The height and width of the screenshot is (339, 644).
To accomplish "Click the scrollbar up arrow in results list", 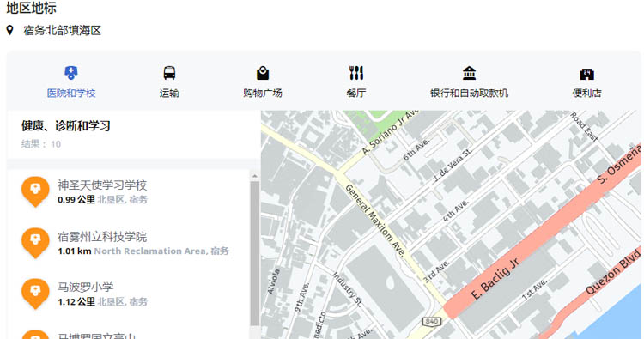I will (255, 176).
